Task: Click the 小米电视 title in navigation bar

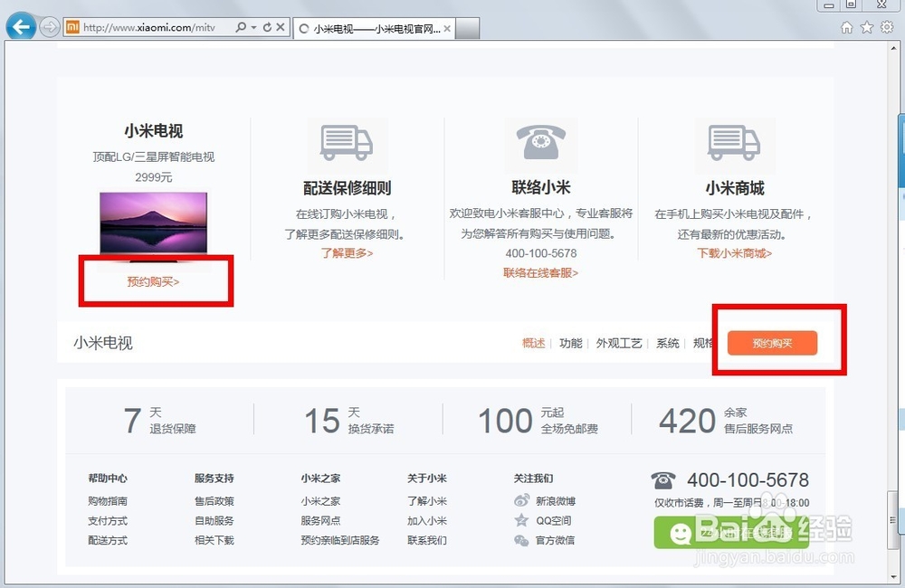Action: tap(103, 343)
